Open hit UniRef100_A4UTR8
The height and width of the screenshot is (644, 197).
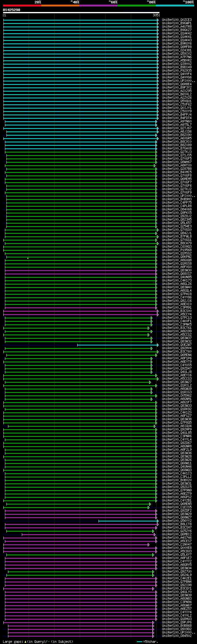pyautogui.click(x=177, y=27)
